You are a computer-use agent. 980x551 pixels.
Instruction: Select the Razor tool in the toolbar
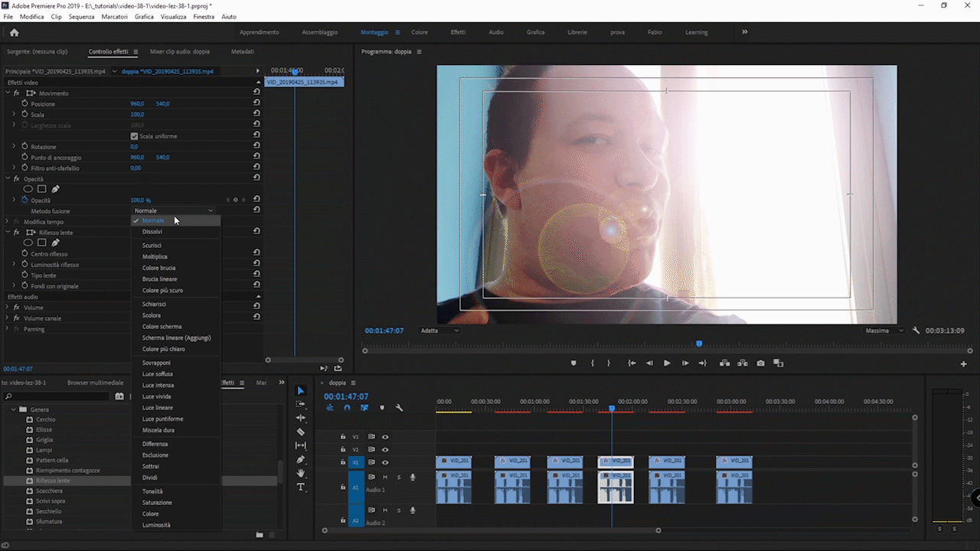click(x=300, y=432)
